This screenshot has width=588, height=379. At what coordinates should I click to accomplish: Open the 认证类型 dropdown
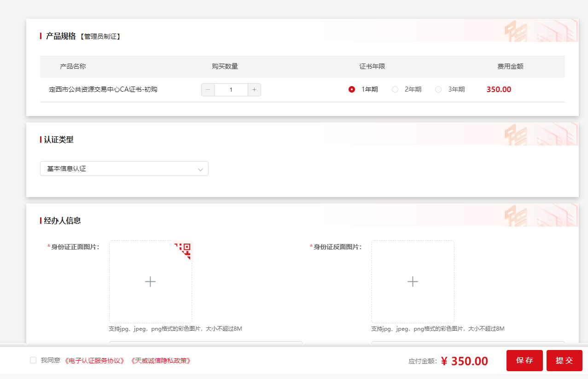pyautogui.click(x=124, y=169)
